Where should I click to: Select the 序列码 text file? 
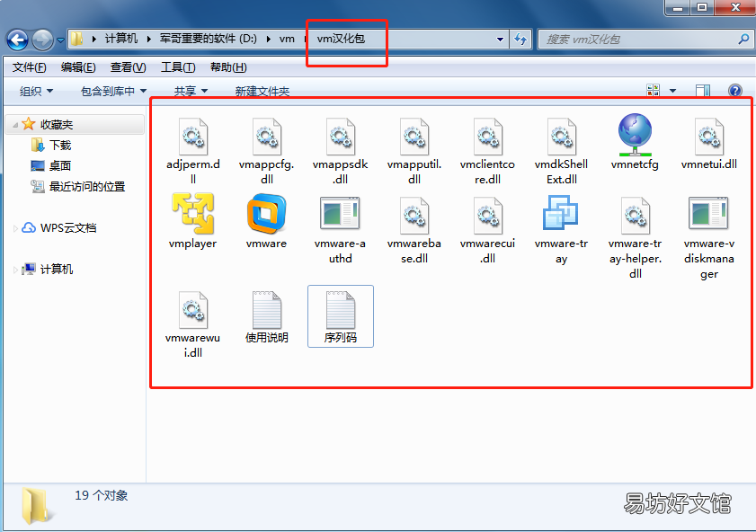pos(341,317)
